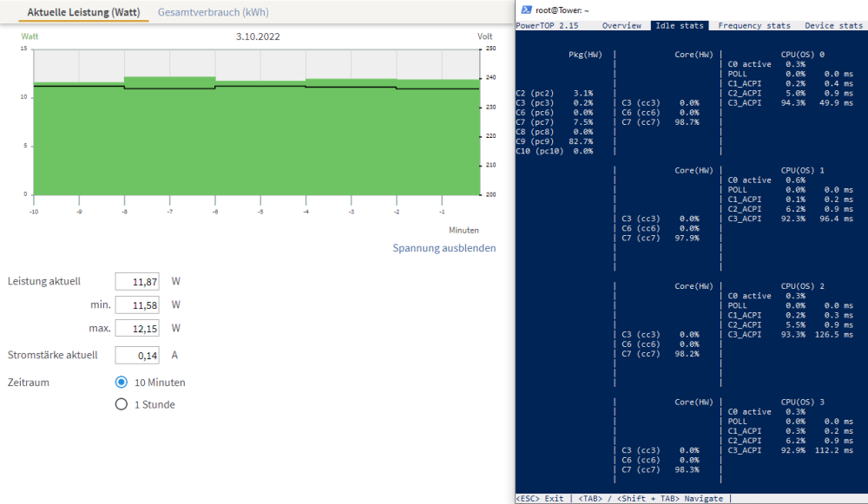The height and width of the screenshot is (504, 868).
Task: Select the 1 Stunde radio button
Action: (122, 404)
